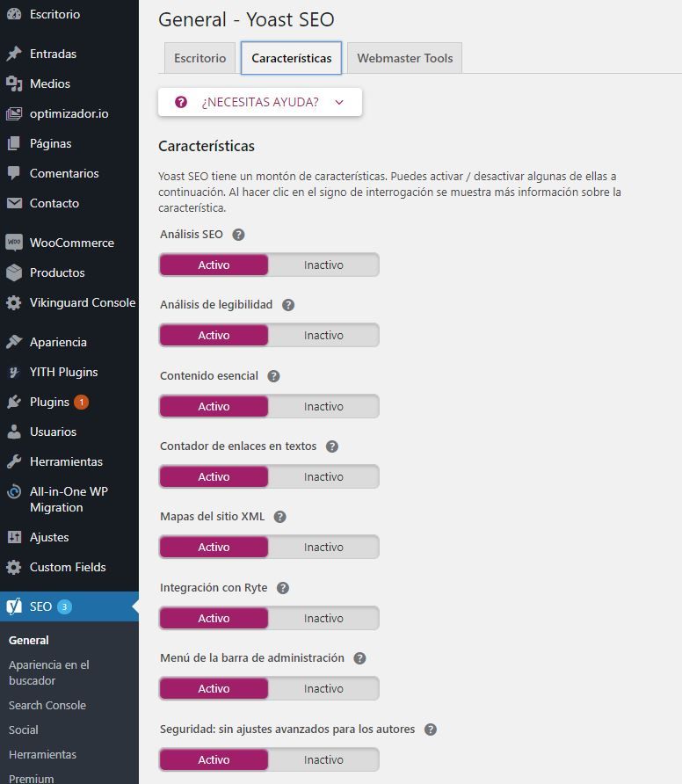Click the WooCommerce logo icon
Viewport: 682px width, 784px height.
[14, 243]
